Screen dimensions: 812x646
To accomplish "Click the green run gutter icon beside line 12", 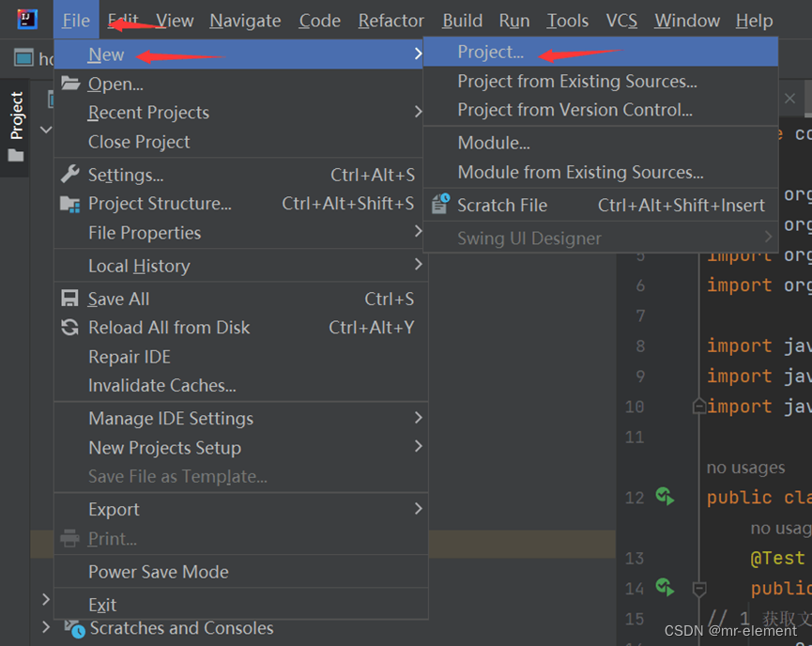I will [666, 497].
